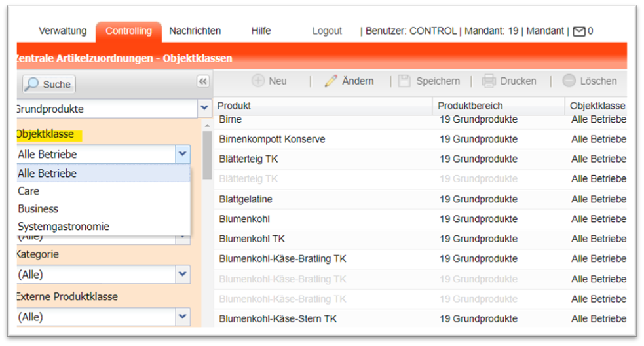
Task: Open the Hilfe menu
Action: click(261, 31)
